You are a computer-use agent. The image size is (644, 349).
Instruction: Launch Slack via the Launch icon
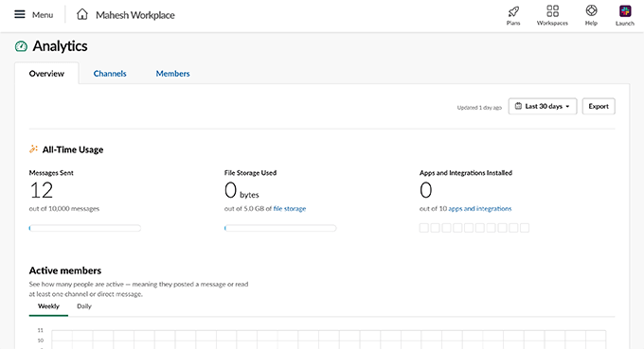(625, 11)
